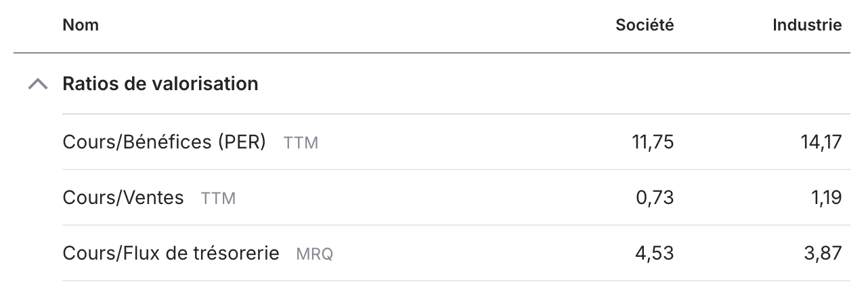Click the Société Cours/Ventes value 0,73
Image resolution: width=868 pixels, height=282 pixels.
point(655,198)
